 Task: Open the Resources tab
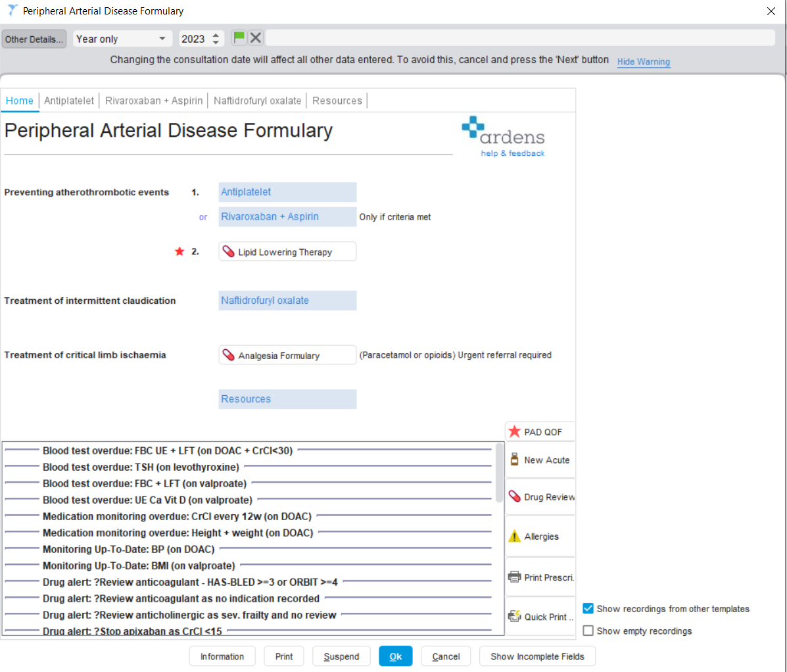[337, 101]
